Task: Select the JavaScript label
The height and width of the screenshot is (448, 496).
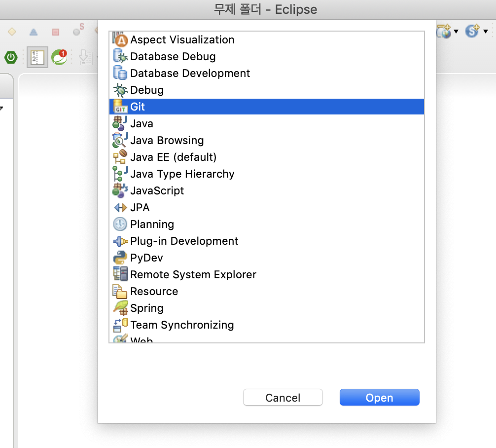Action: pos(157,191)
